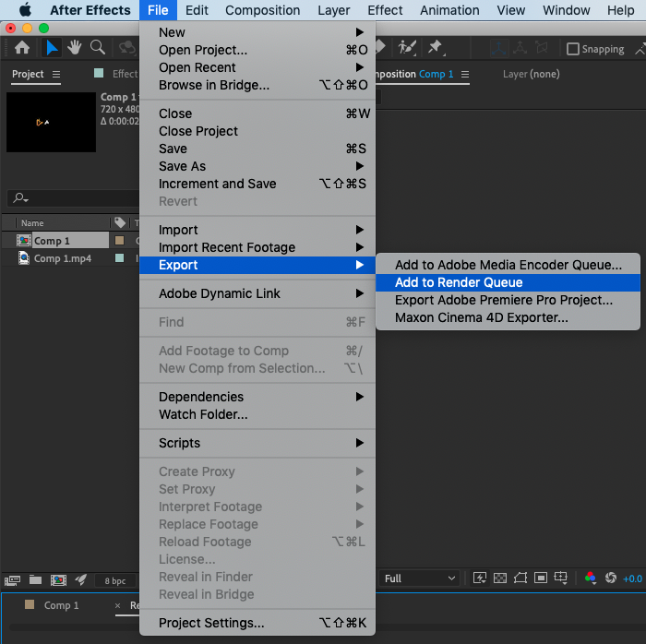Screen dimensions: 646x644
Task: Select Add to Adobe Media Encoder Queue
Action: point(508,265)
